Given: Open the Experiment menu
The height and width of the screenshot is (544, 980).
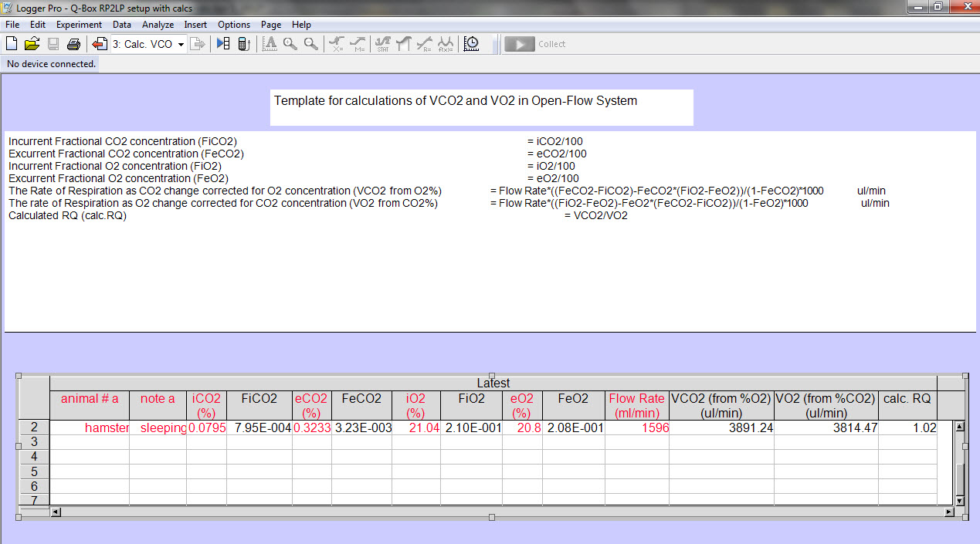Looking at the screenshot, I should point(79,24).
